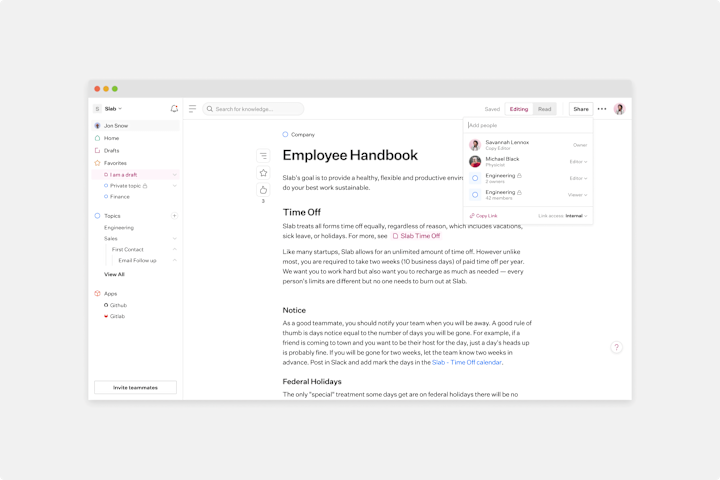Open the notifications bell

pyautogui.click(x=174, y=109)
